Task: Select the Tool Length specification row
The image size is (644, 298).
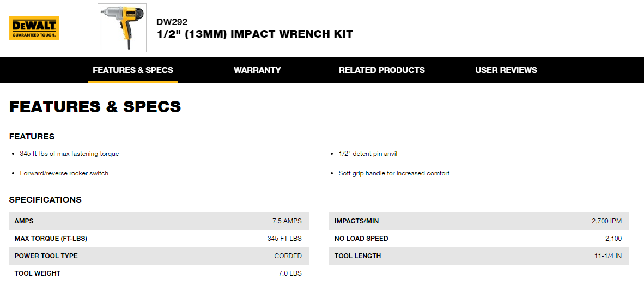Action: (x=478, y=256)
